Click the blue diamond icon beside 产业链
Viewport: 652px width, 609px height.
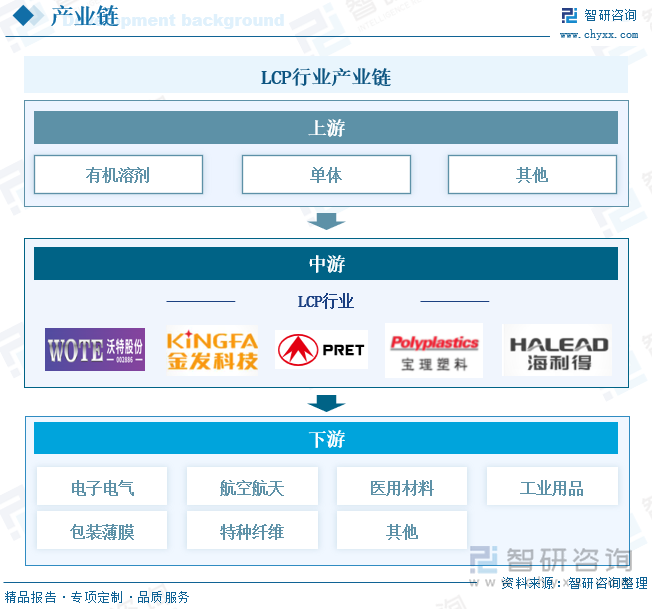(x=24, y=15)
